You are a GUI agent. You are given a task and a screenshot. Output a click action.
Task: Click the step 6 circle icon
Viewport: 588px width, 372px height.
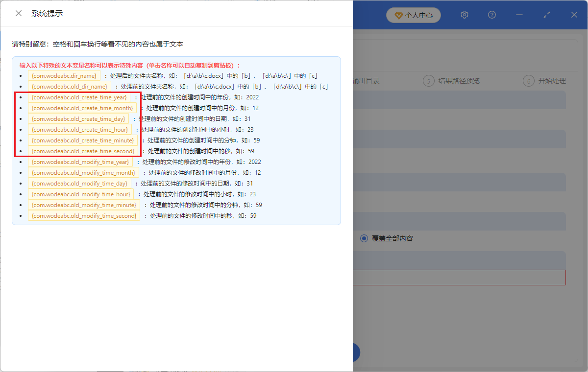pos(529,81)
